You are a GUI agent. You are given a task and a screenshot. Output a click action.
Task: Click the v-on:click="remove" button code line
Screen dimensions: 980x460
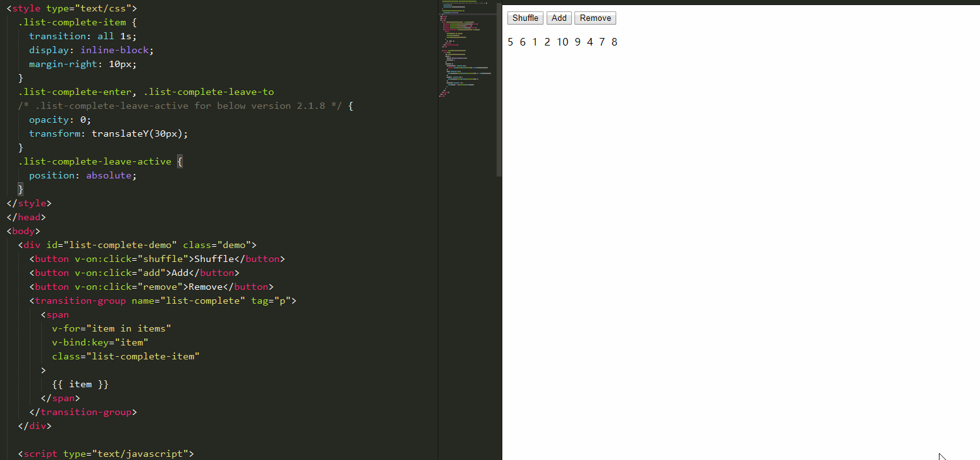pos(151,287)
